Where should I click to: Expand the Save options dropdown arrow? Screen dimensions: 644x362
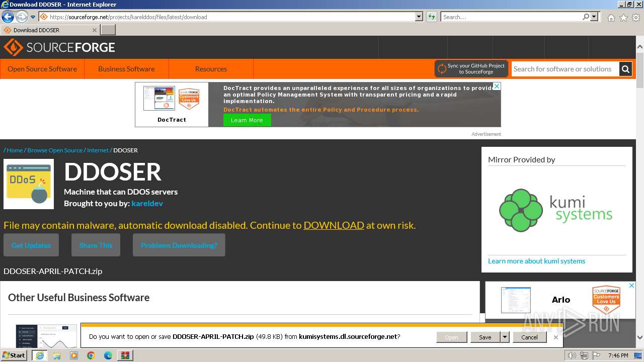click(x=505, y=337)
